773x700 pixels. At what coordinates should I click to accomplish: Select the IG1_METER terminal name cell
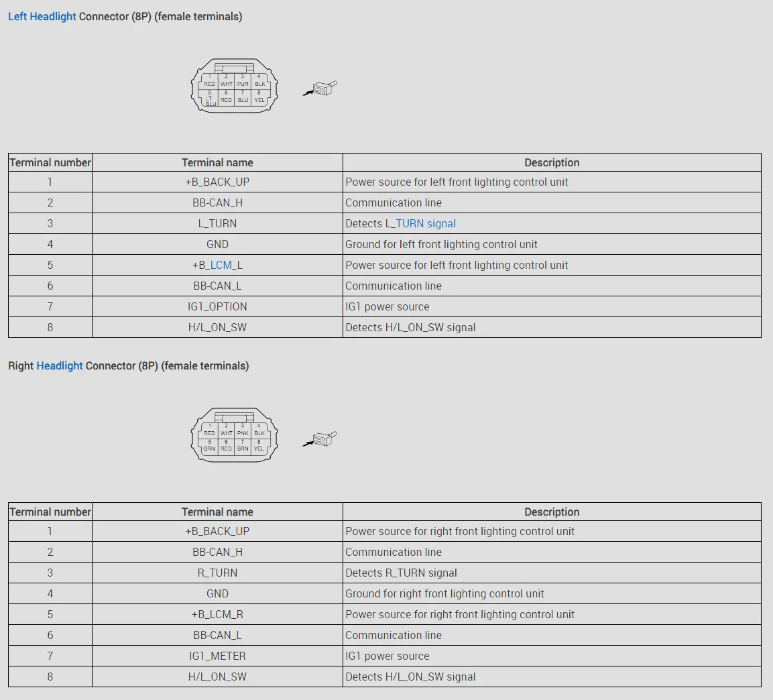coord(217,656)
